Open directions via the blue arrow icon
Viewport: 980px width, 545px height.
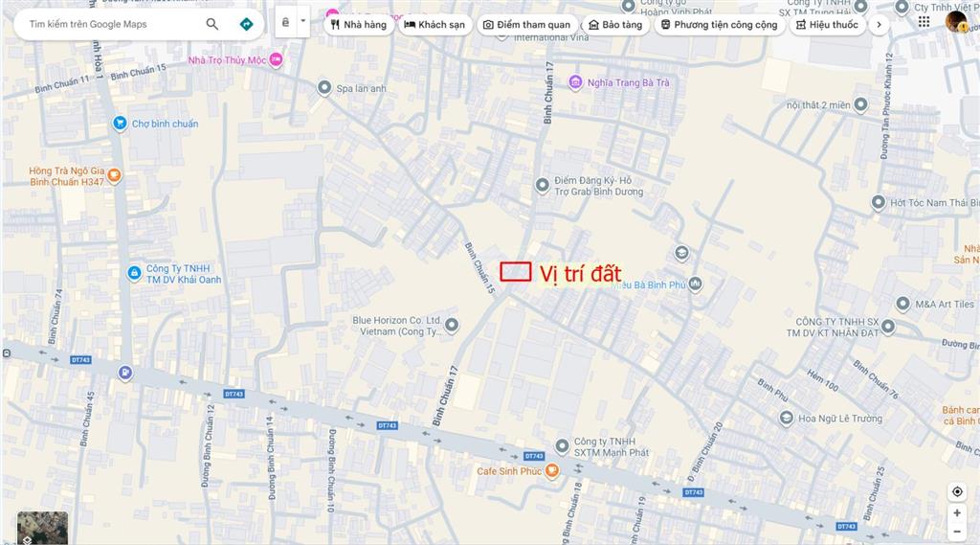point(246,24)
